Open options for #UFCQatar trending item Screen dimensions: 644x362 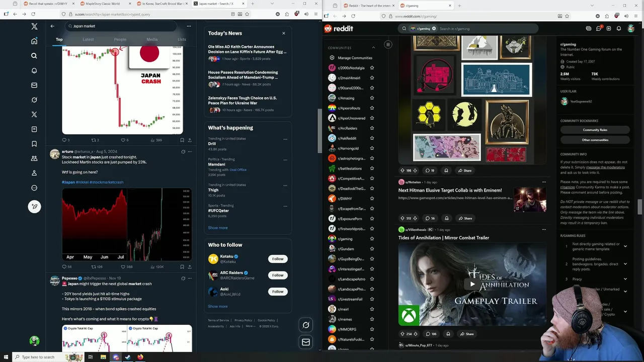[x=285, y=206]
